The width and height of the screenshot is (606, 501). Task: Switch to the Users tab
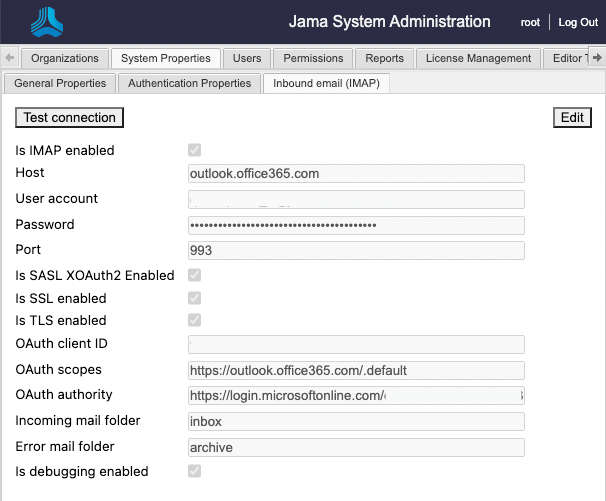click(247, 58)
